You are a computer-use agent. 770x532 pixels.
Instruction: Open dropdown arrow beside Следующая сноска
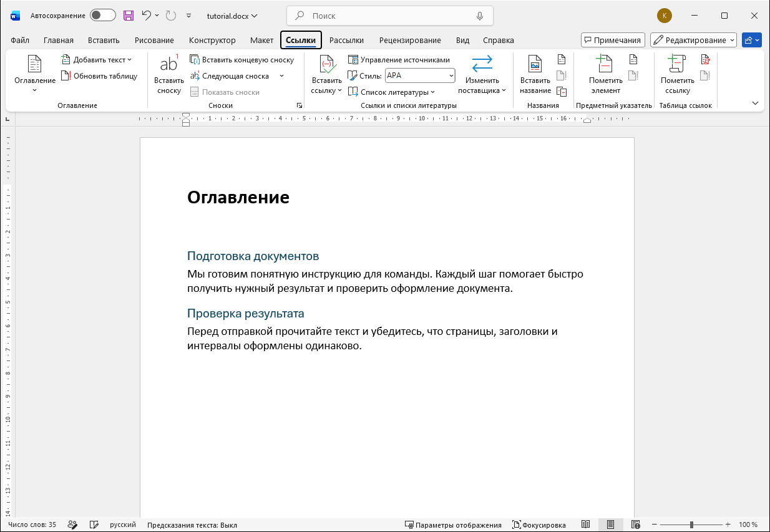tap(281, 76)
